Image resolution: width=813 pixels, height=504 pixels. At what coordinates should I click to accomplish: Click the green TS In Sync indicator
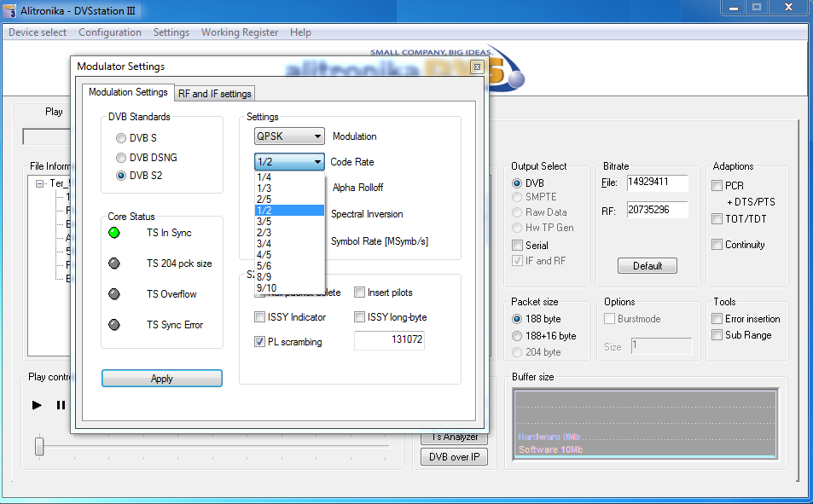pos(115,233)
